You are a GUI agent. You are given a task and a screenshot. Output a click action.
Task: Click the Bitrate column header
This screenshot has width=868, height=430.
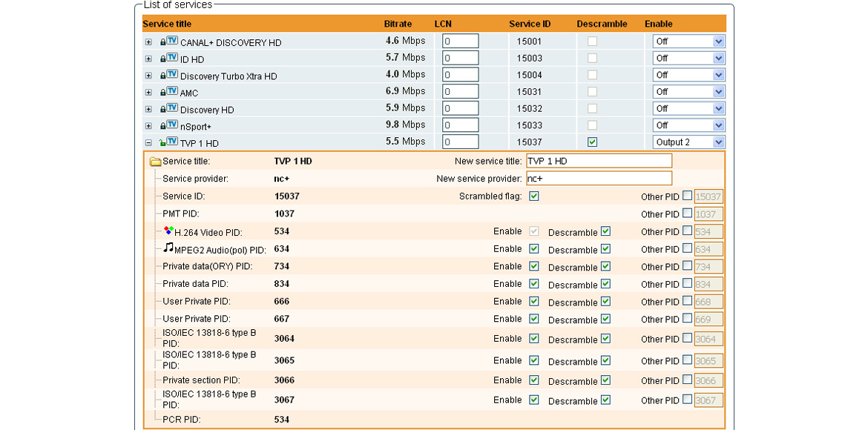pyautogui.click(x=398, y=23)
